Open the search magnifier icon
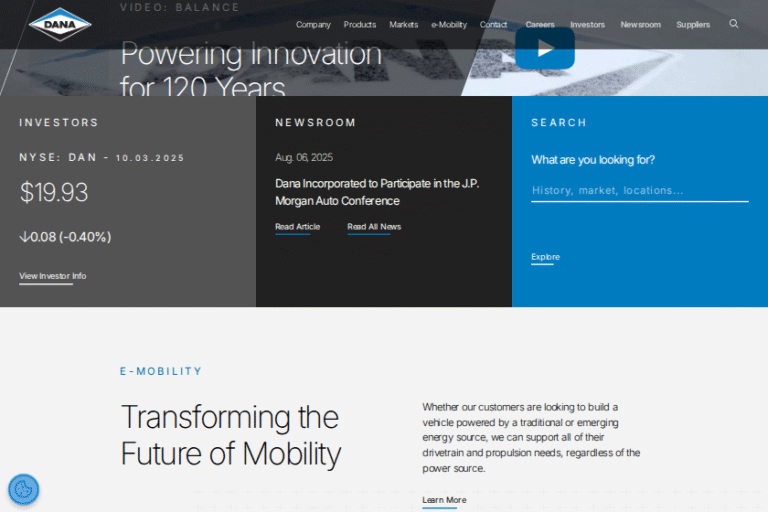The width and height of the screenshot is (768, 512). click(x=734, y=24)
